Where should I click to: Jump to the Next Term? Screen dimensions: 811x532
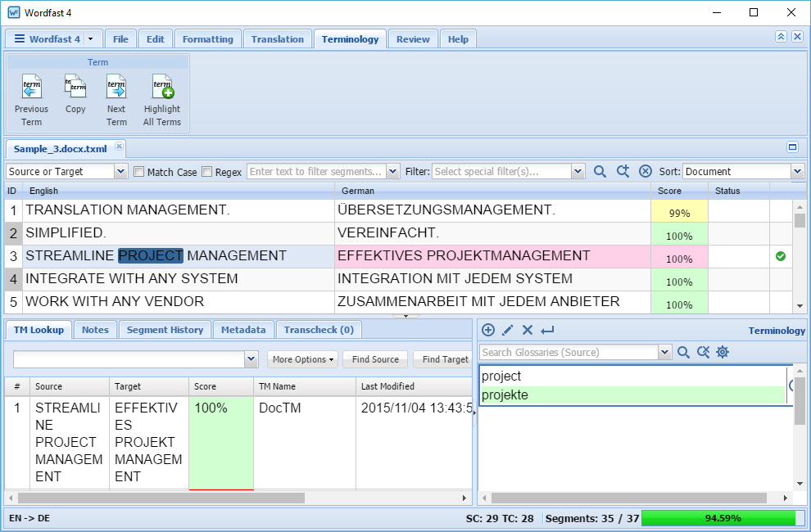[x=116, y=101]
